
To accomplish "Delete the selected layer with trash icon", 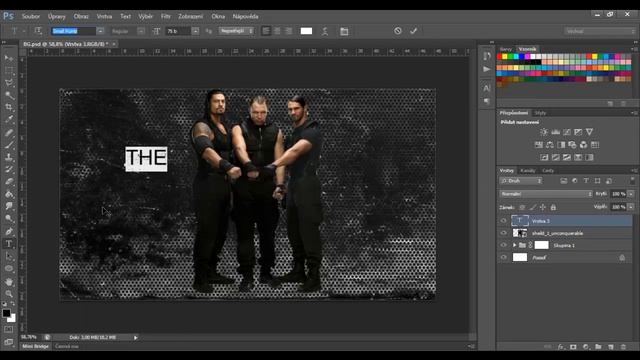I will 623,347.
